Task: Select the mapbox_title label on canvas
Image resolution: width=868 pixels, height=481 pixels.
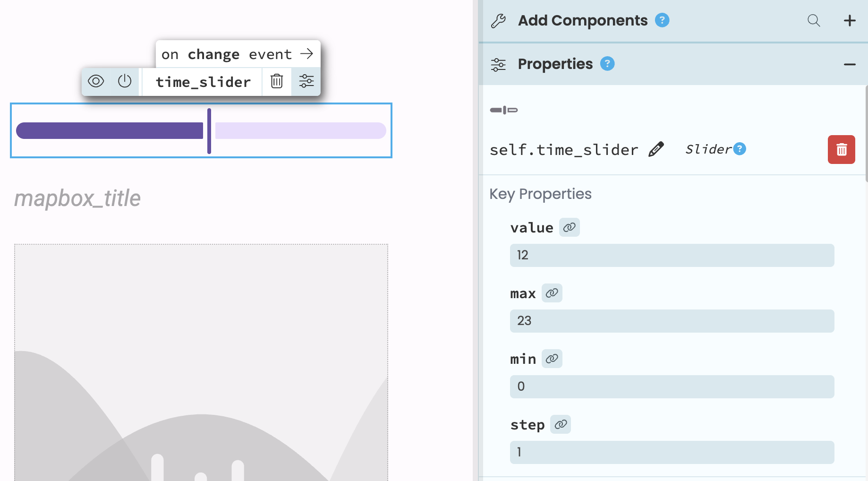Action: coord(77,198)
